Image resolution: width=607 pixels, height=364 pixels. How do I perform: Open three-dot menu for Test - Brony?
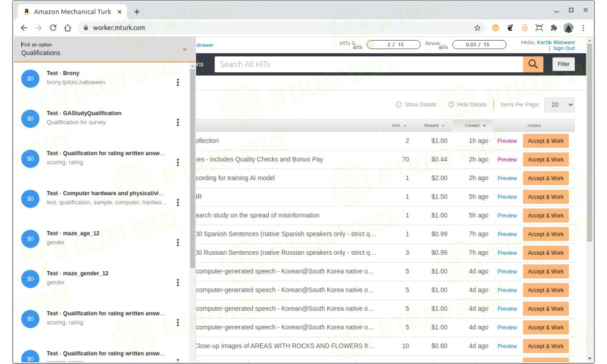pyautogui.click(x=178, y=83)
